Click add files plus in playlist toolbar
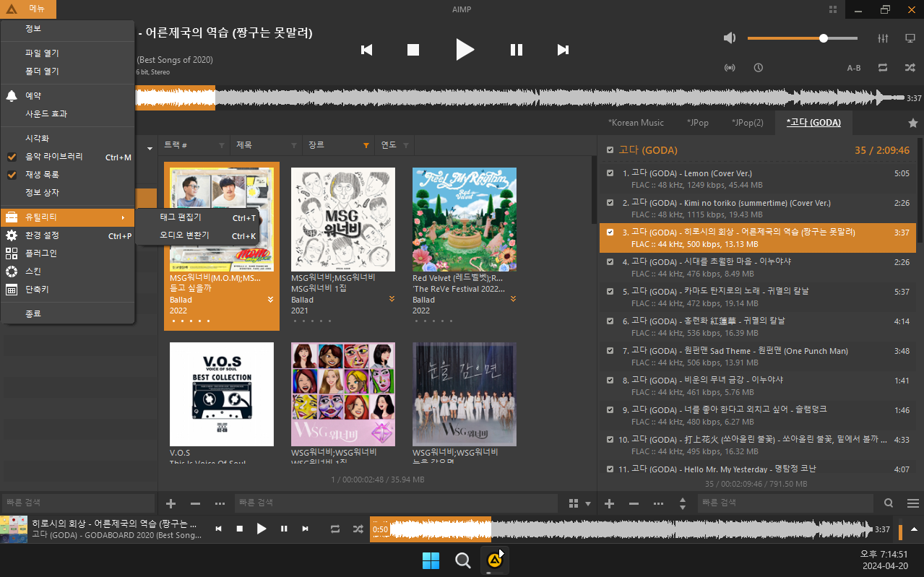This screenshot has width=924, height=577. [x=609, y=503]
